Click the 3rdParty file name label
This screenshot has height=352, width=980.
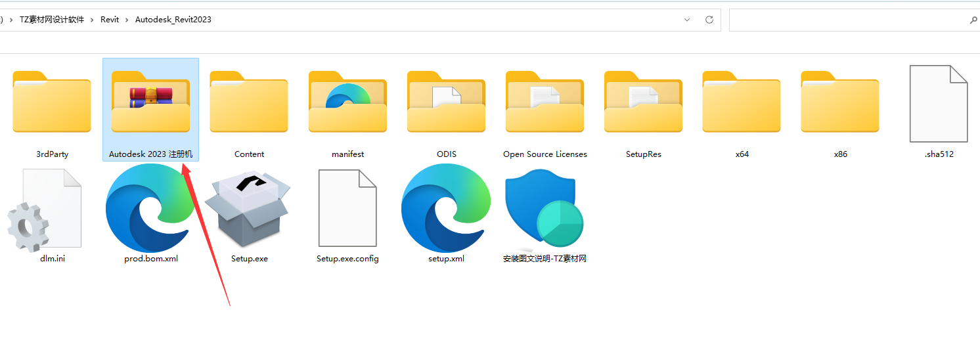[53, 154]
